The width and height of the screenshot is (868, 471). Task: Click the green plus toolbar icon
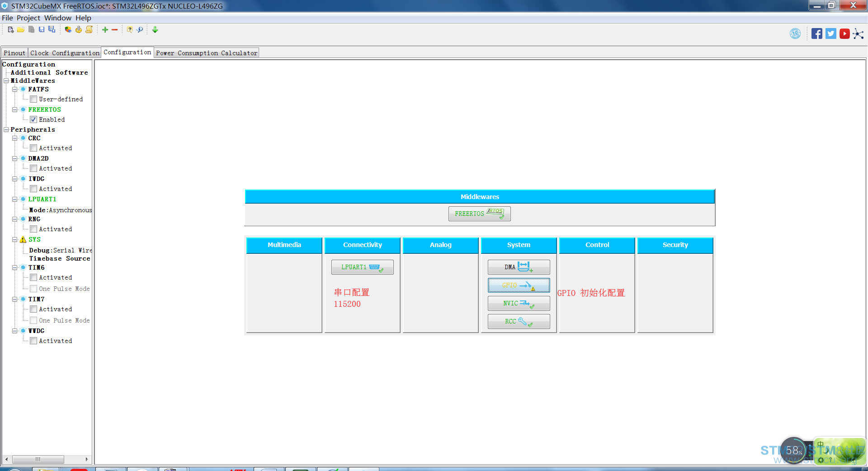pos(105,30)
